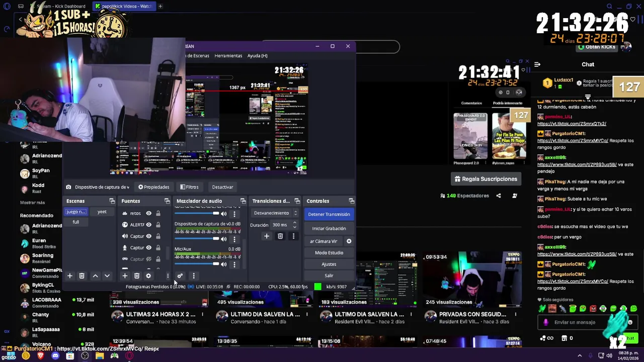Click share icon beside Espectadores

click(x=499, y=196)
